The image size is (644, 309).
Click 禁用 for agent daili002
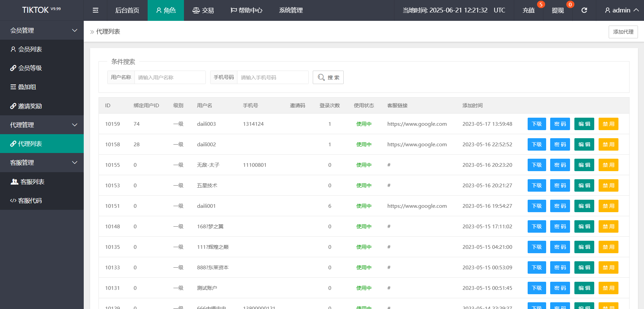(608, 144)
